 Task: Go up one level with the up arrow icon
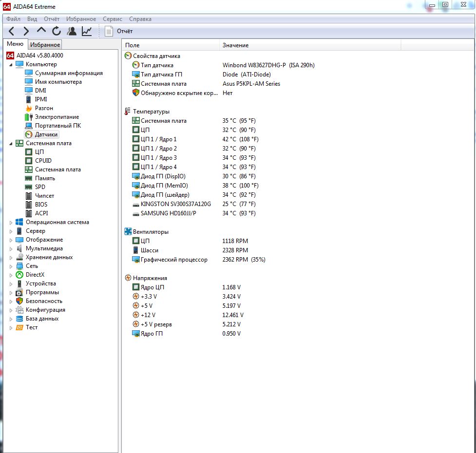41,30
